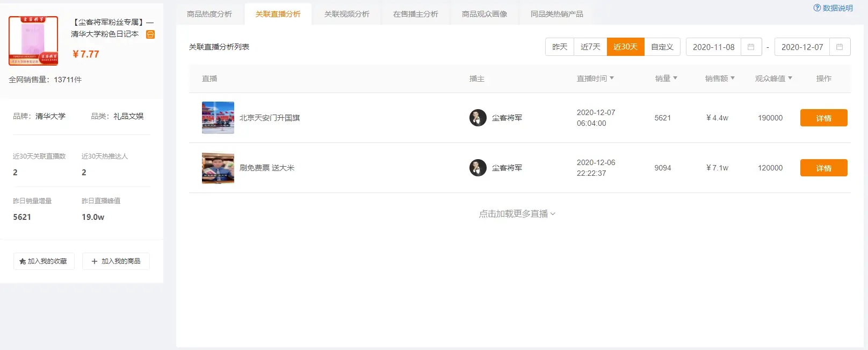This screenshot has height=350, width=868.
Task: Open 刷免费票 送大米 live thumbnail
Action: (218, 168)
